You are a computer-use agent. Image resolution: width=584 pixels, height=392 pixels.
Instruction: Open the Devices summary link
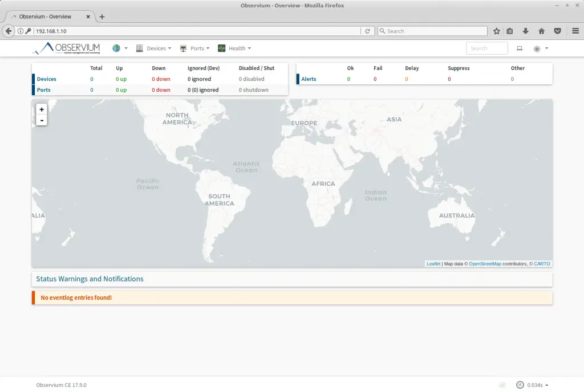click(47, 79)
